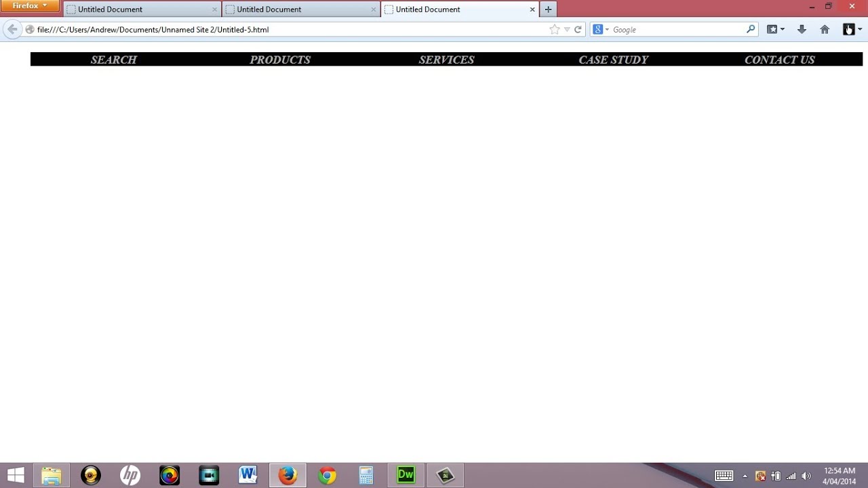868x488 pixels.
Task: Open the URL history dropdown arrow
Action: 567,30
